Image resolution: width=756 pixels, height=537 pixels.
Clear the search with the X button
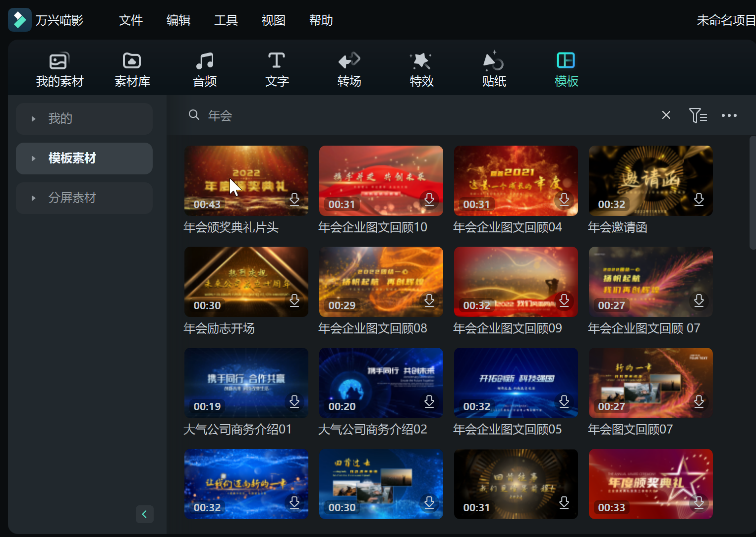666,115
